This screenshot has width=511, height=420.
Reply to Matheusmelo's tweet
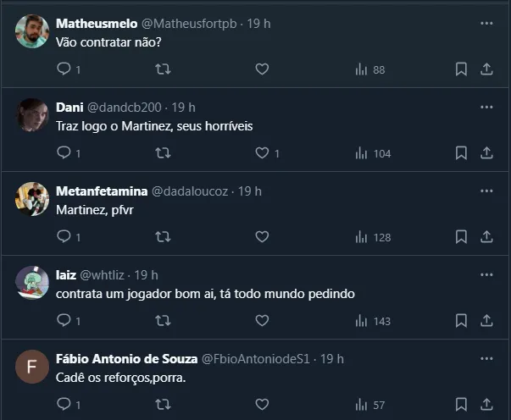coord(64,69)
